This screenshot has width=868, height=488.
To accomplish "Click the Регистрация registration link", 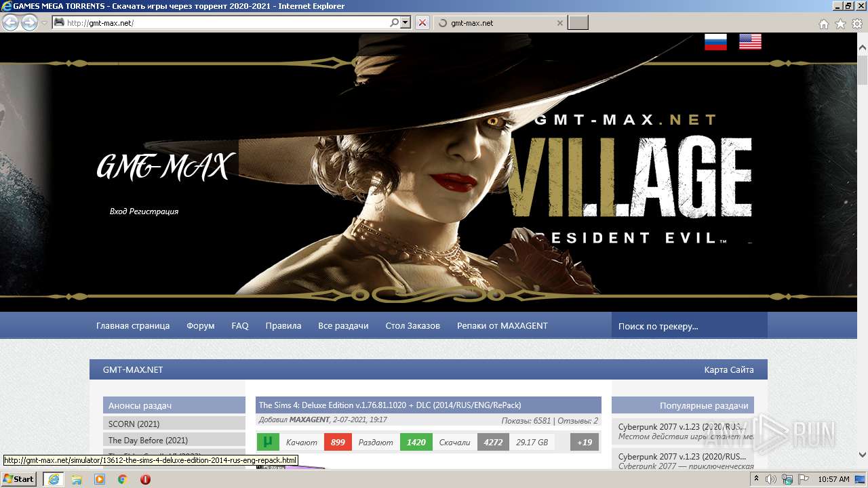I will pos(154,211).
